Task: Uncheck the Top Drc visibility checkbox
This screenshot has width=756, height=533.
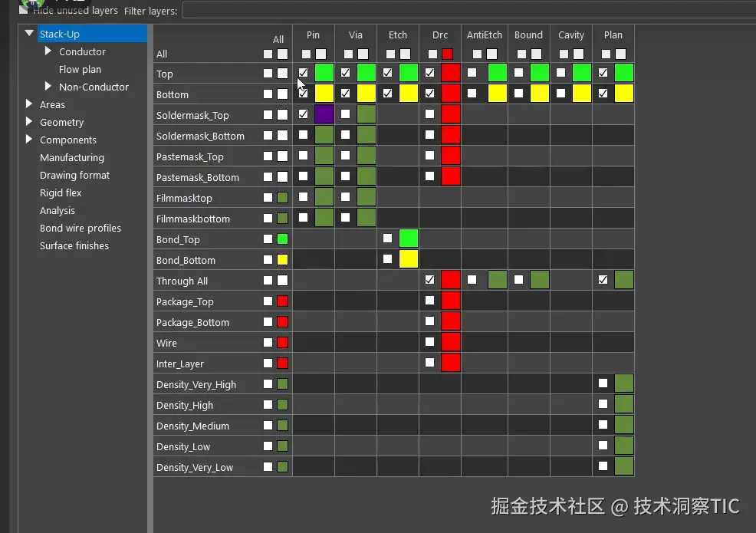Action: pos(429,73)
